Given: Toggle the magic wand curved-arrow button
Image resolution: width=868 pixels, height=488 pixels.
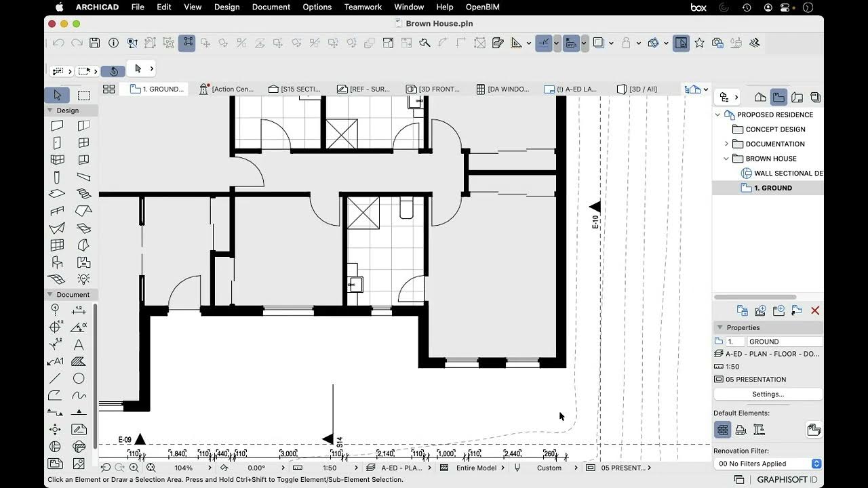Looking at the screenshot, I should (113, 70).
